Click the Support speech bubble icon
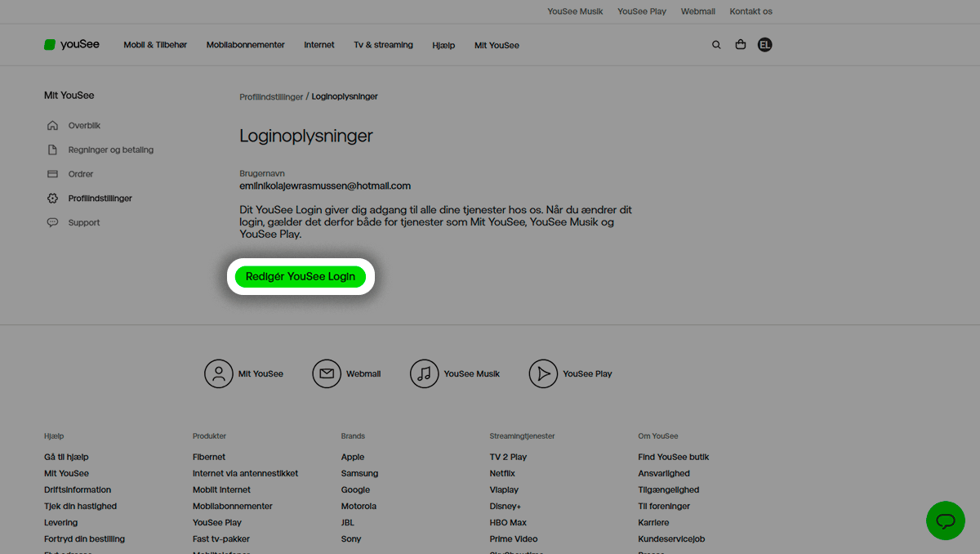This screenshot has width=980, height=554. click(x=53, y=222)
